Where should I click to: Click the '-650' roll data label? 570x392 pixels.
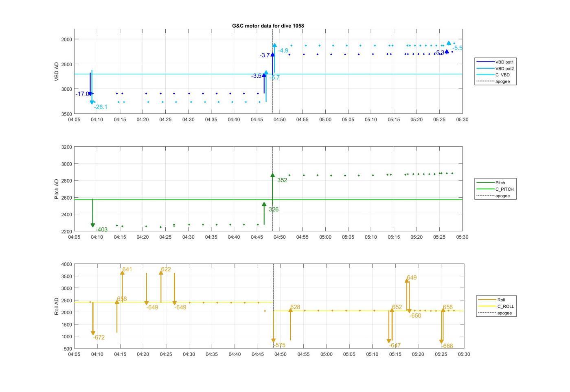pos(415,316)
